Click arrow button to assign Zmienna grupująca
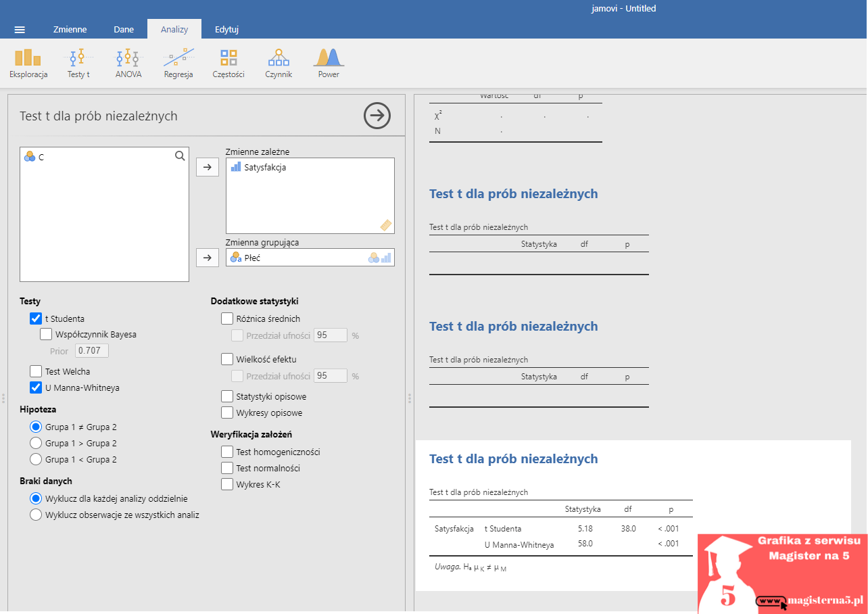This screenshot has width=868, height=614. pyautogui.click(x=208, y=257)
